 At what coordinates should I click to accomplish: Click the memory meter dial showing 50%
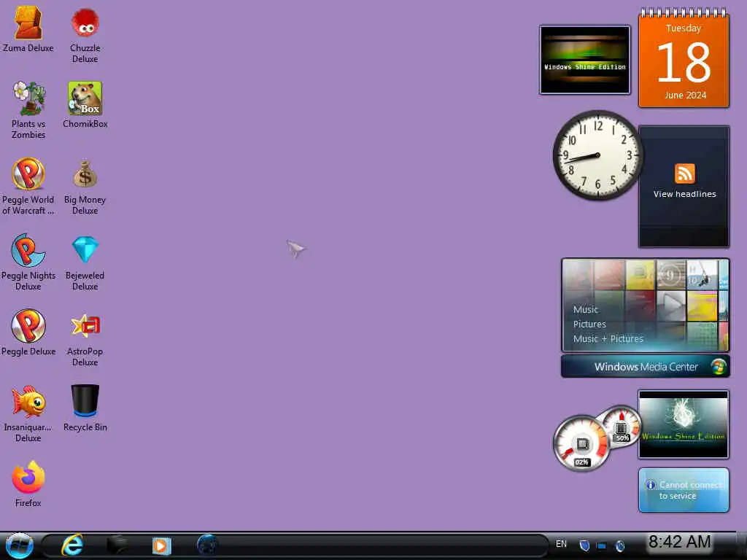click(x=620, y=425)
